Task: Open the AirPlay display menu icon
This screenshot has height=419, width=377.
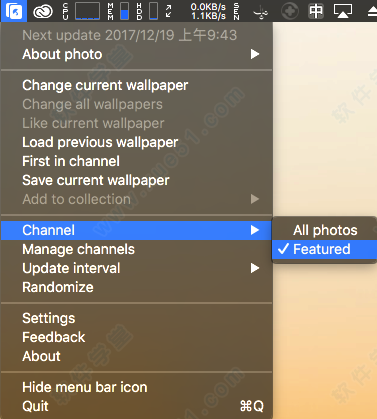Action: click(x=343, y=11)
